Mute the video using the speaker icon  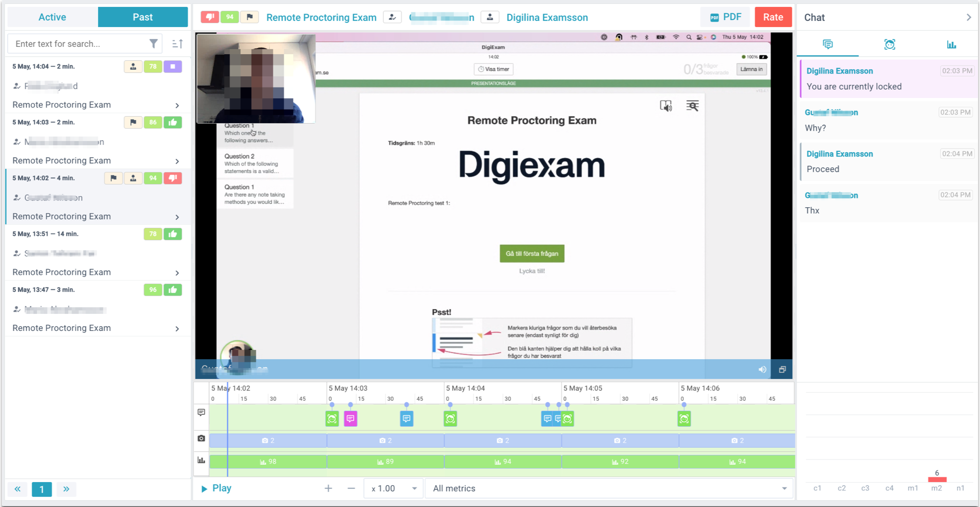pyautogui.click(x=762, y=369)
